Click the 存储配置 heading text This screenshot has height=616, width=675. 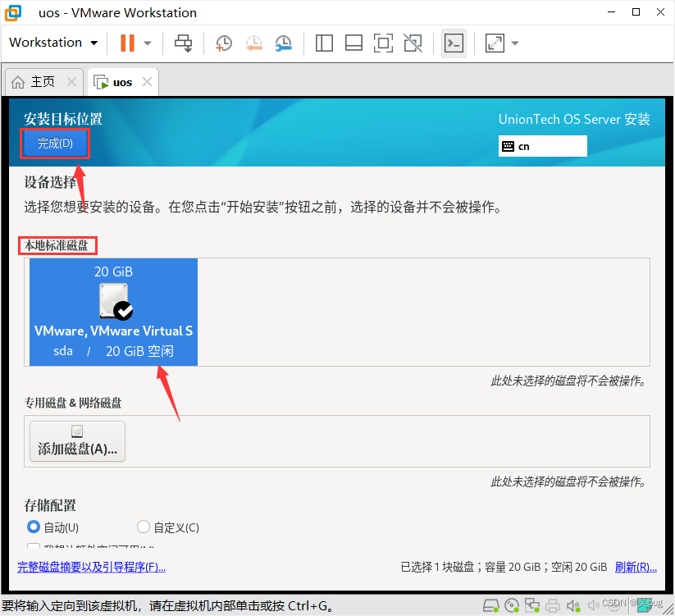coord(50,505)
